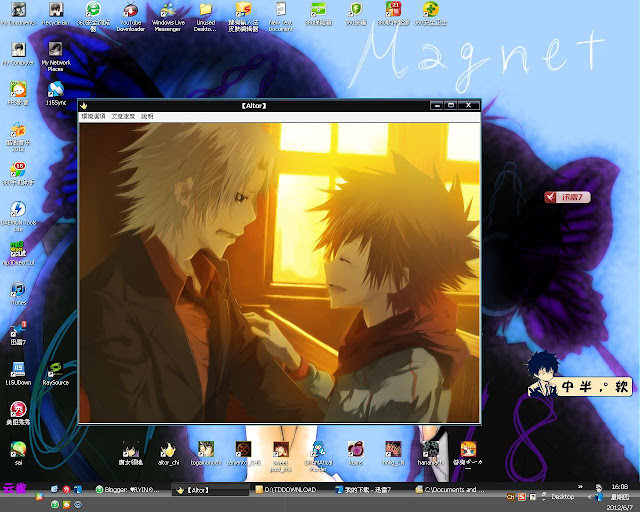Open the sai paint tool shortcut
Screen dimensions: 640x512
[18, 453]
